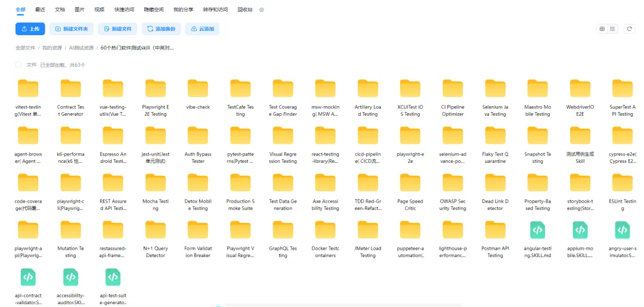Viewport: 644px width, 307px height.
Task: Select the 视频 tab
Action: [99, 10]
